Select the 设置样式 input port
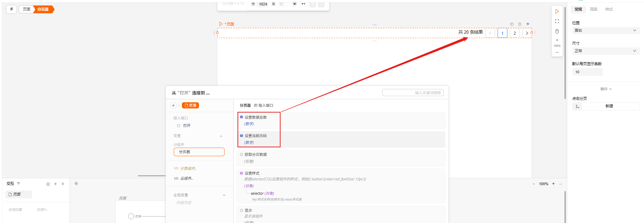 [252, 173]
